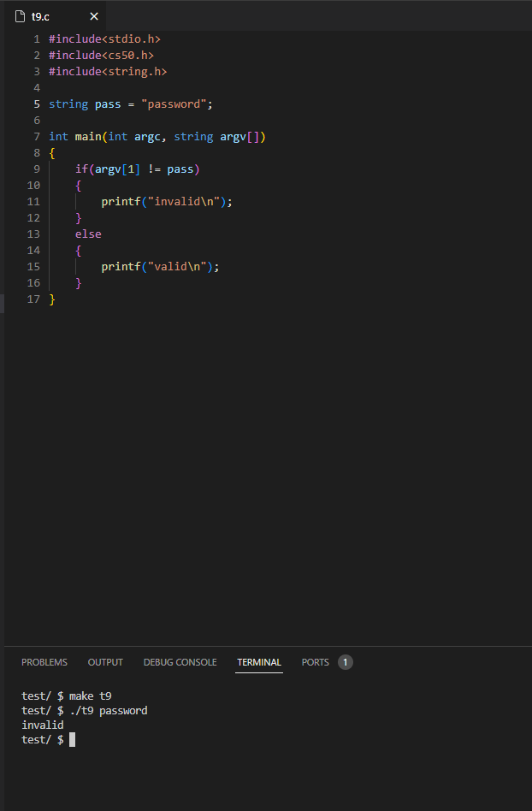
Task: Click the 'else' keyword
Action: pos(88,234)
